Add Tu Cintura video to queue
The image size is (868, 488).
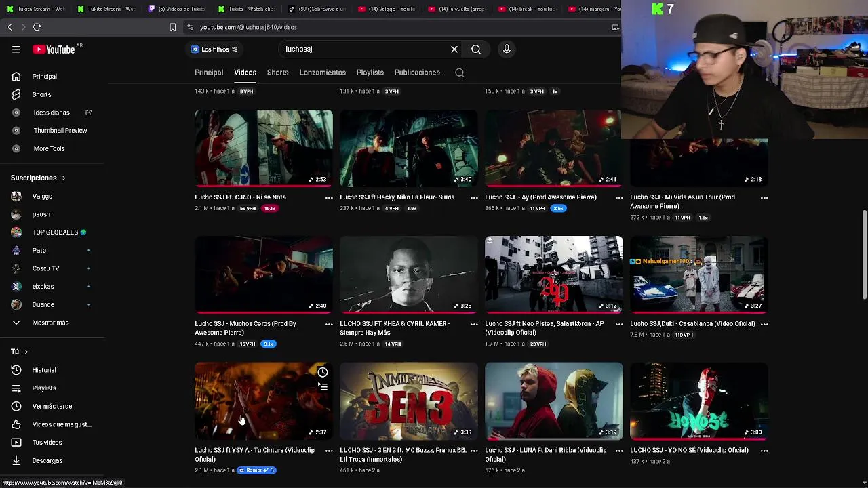coord(323,387)
